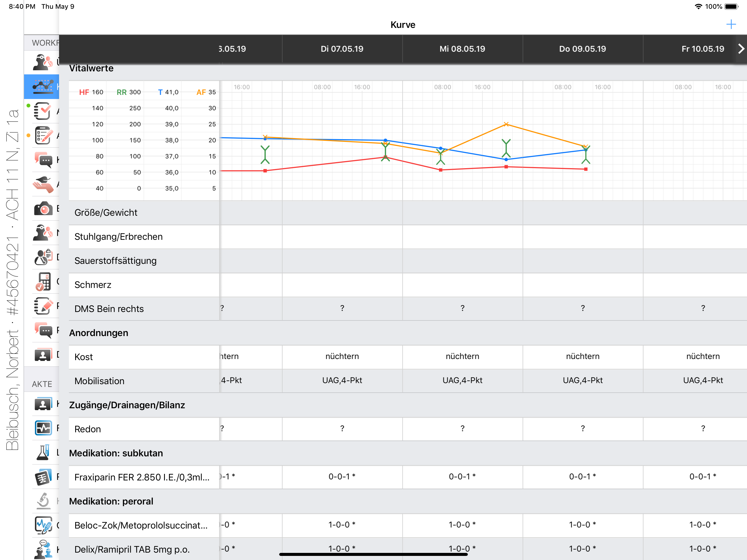The height and width of the screenshot is (560, 747).
Task: Tap the orange AF peak point on chart
Action: 506,124
